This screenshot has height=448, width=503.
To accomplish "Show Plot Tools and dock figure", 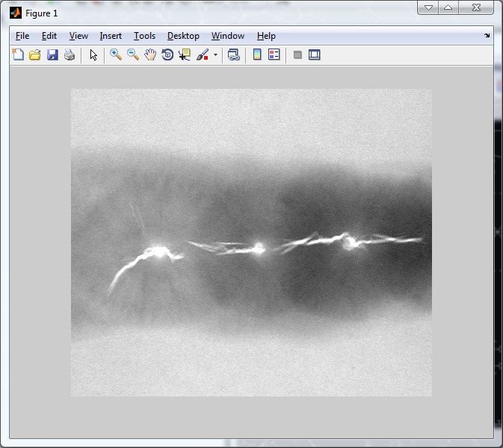I will [315, 55].
